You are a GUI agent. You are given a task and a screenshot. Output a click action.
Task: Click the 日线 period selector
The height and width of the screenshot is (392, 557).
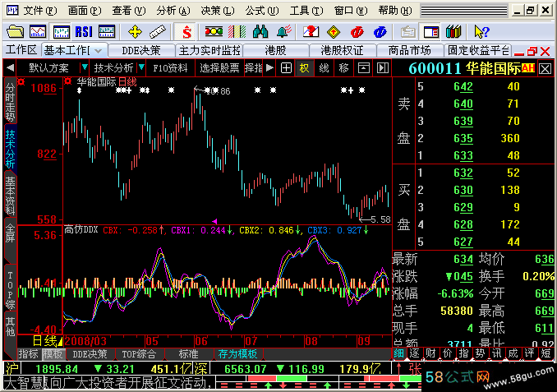pos(47,341)
